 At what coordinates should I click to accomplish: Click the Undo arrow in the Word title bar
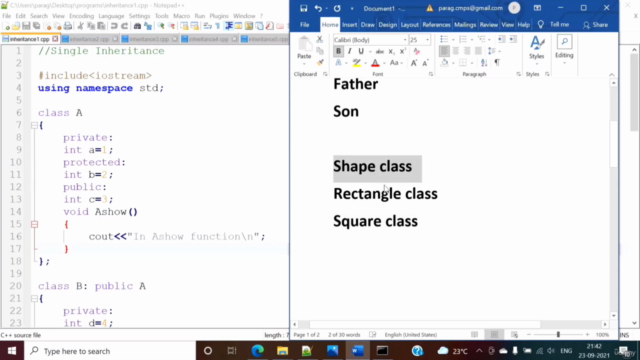pyautogui.click(x=318, y=8)
